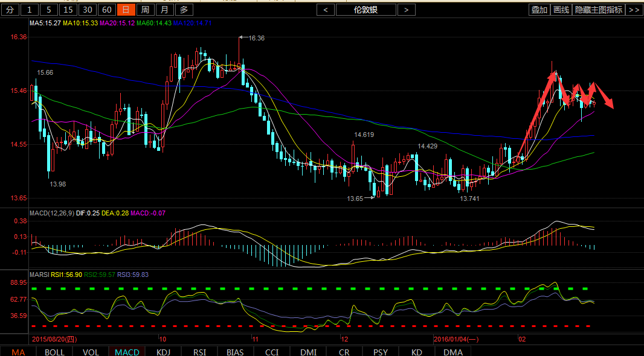Select the 15-minute period
The width and height of the screenshot is (644, 356).
click(x=68, y=10)
